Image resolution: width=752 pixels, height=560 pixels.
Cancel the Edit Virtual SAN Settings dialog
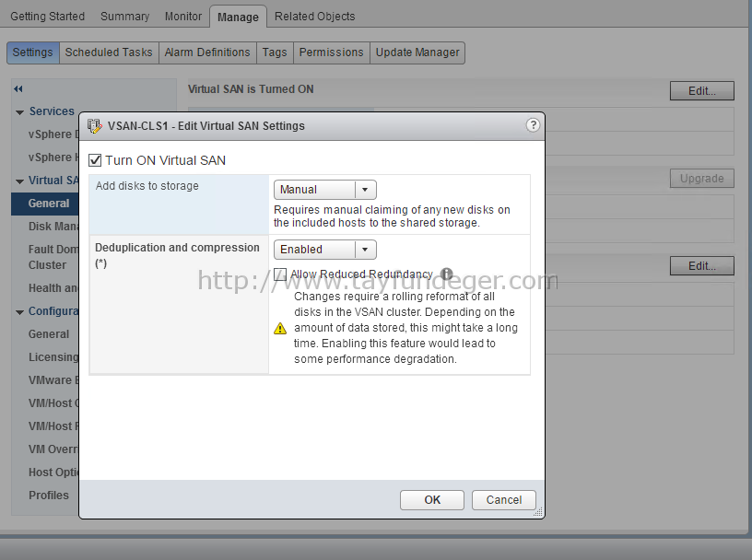tap(504, 500)
